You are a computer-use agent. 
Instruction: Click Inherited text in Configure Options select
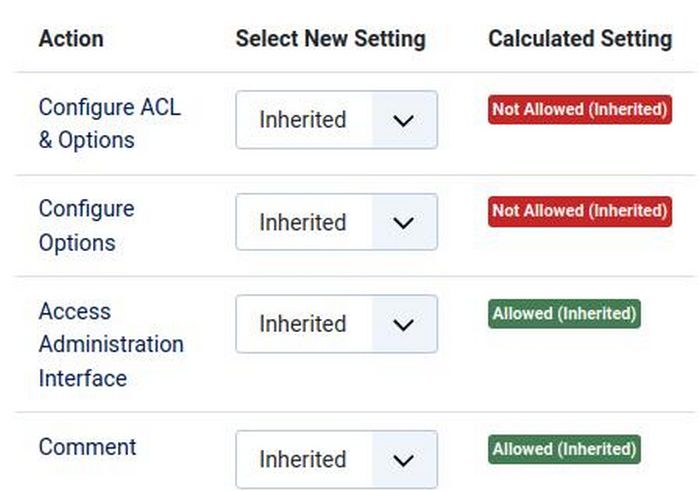pyautogui.click(x=302, y=222)
